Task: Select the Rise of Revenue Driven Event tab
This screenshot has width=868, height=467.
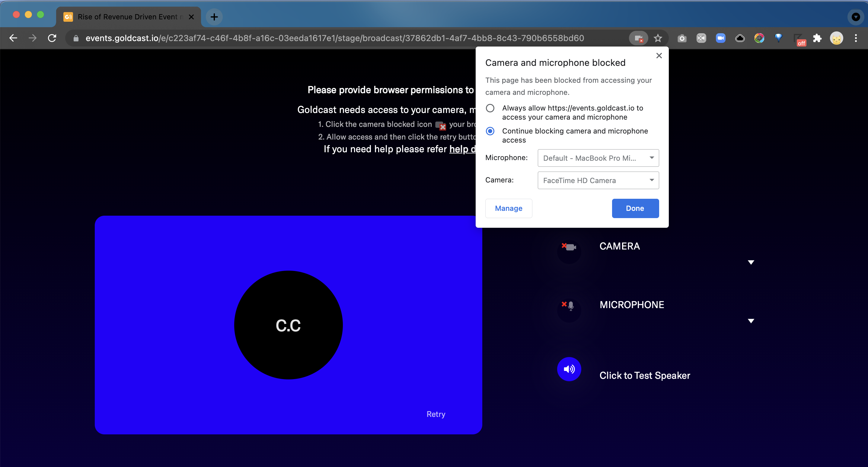Action: [x=128, y=17]
